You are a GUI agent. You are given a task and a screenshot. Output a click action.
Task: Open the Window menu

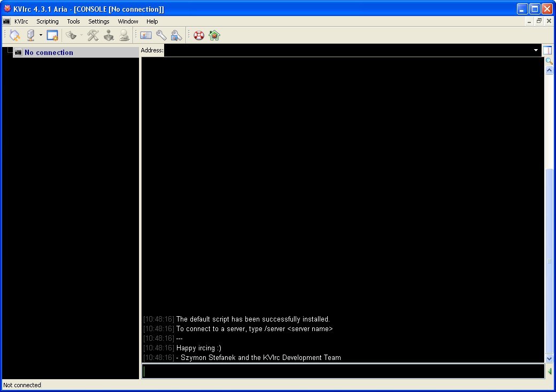click(128, 21)
